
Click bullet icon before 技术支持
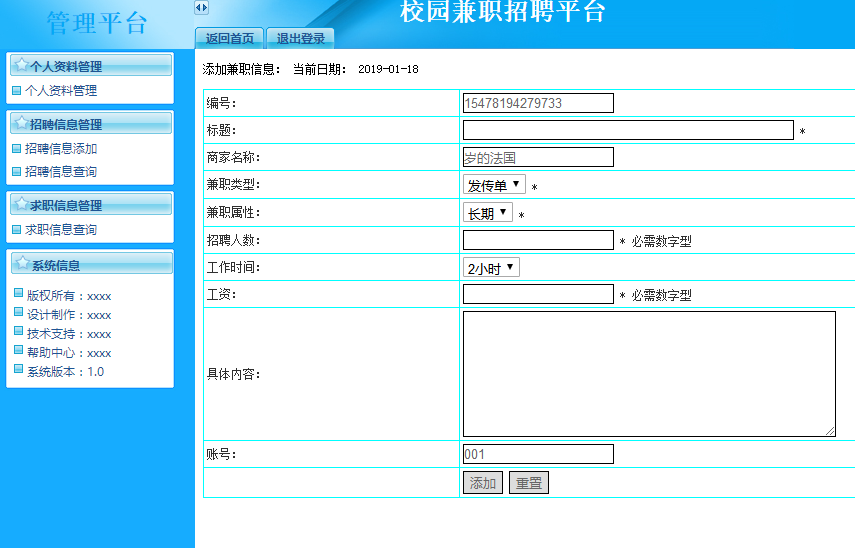(x=19, y=331)
